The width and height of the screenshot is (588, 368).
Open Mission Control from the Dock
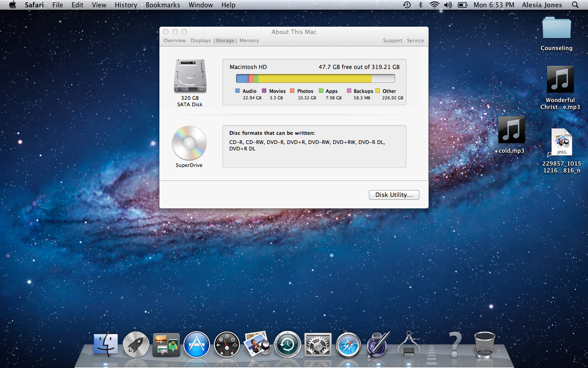tap(166, 345)
